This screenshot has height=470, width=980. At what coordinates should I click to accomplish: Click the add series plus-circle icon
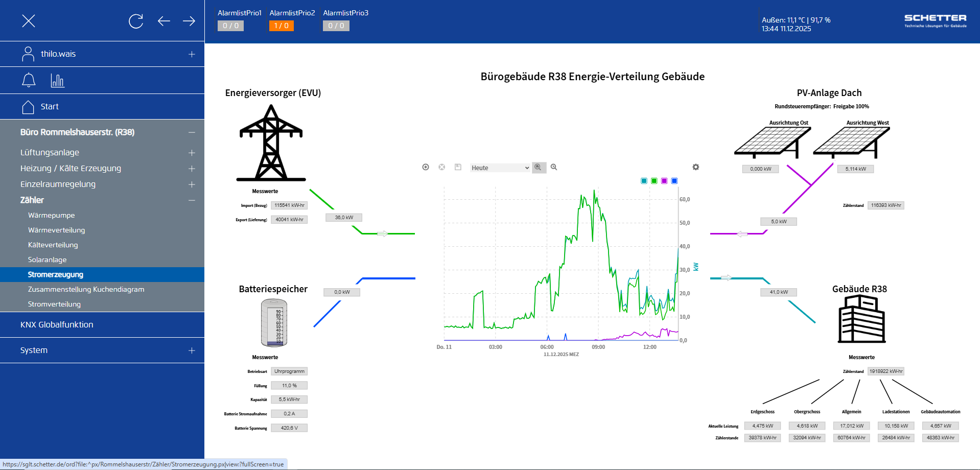click(x=426, y=167)
